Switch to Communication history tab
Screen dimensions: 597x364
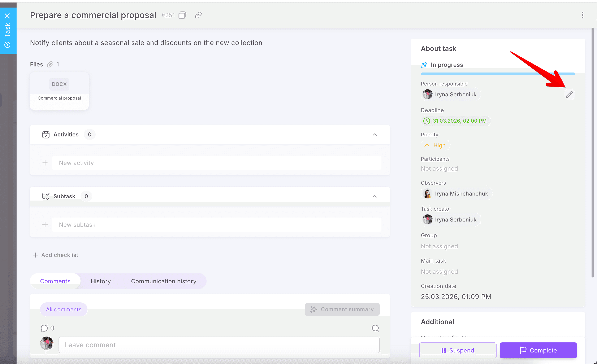tap(164, 281)
